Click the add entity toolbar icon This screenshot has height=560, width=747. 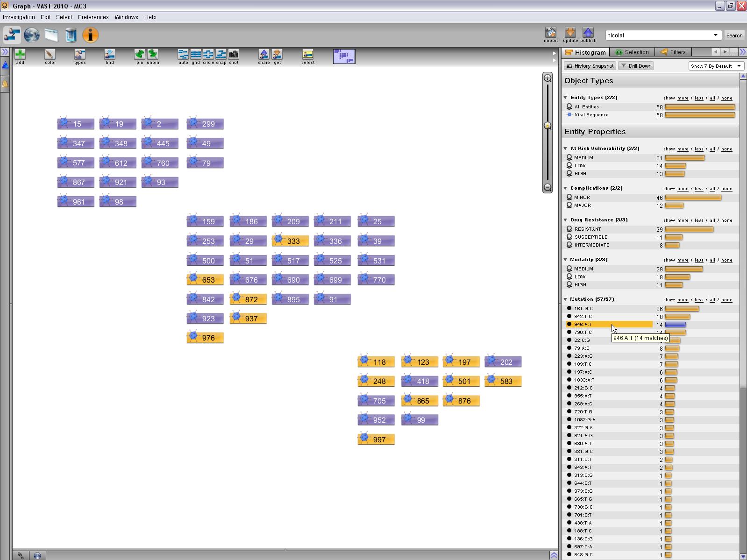tap(20, 54)
